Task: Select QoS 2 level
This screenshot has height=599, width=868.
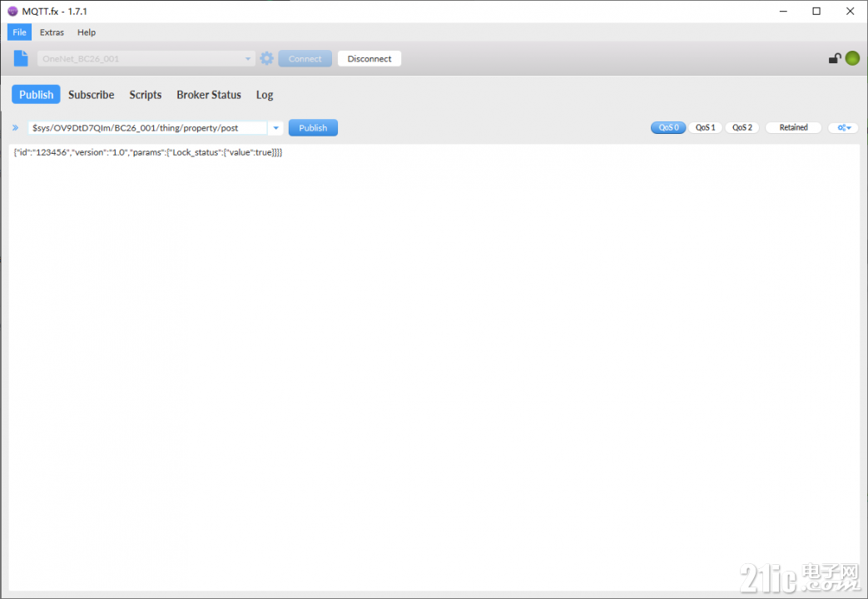Action: click(742, 128)
